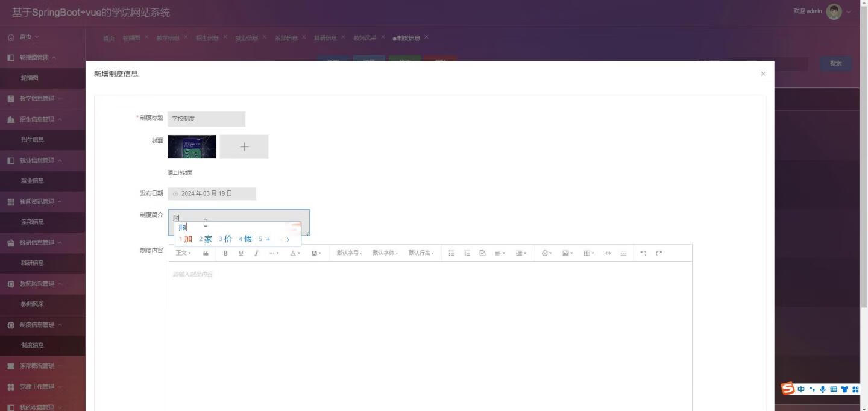The width and height of the screenshot is (868, 411).
Task: Click the plus button to upload a cover
Action: coord(244,146)
